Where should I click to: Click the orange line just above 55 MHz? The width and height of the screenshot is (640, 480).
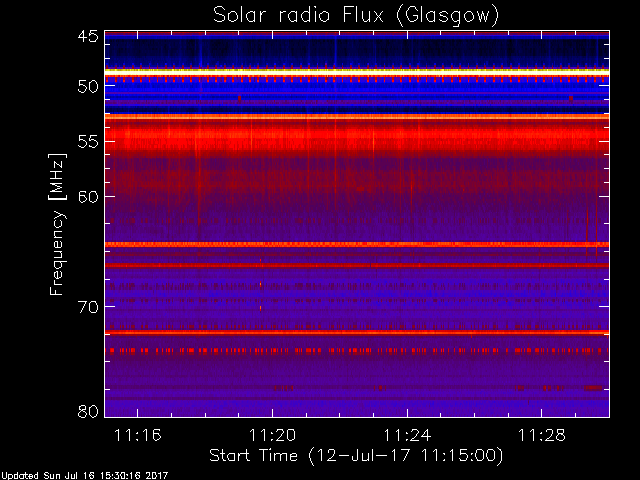[357, 117]
